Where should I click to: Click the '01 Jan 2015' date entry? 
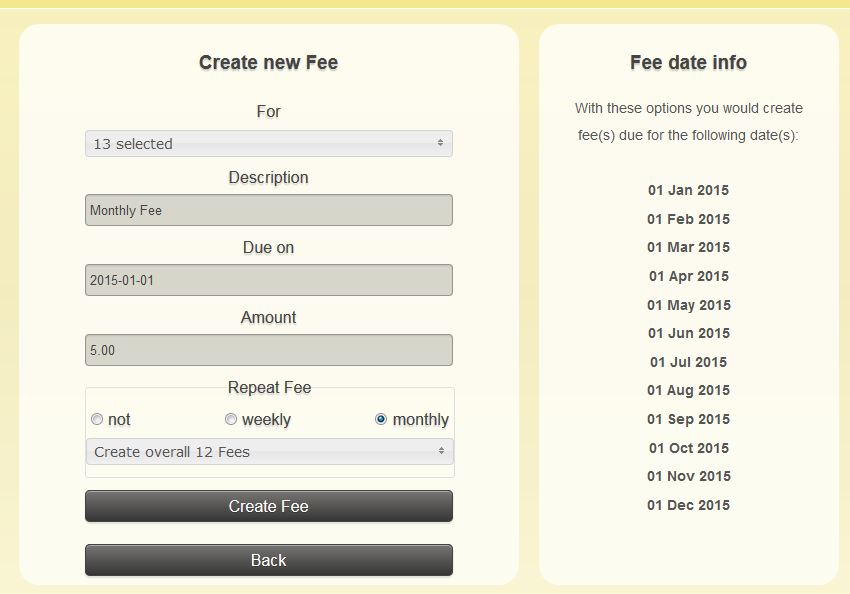tap(688, 190)
